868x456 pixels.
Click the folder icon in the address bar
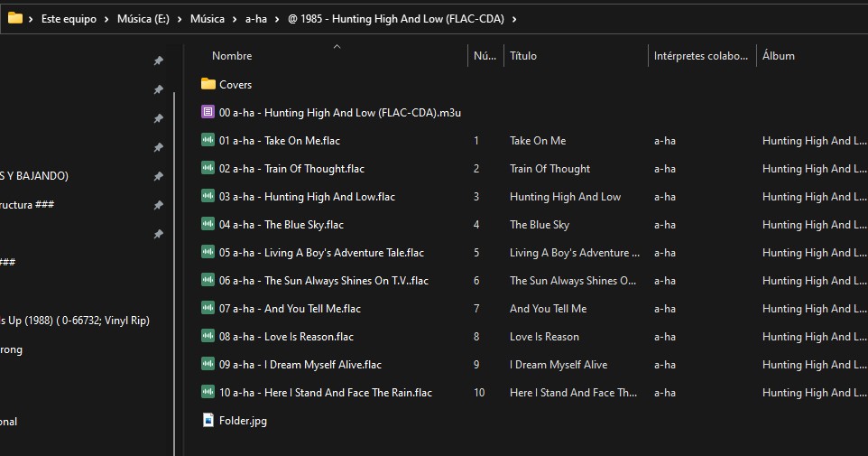(x=15, y=18)
